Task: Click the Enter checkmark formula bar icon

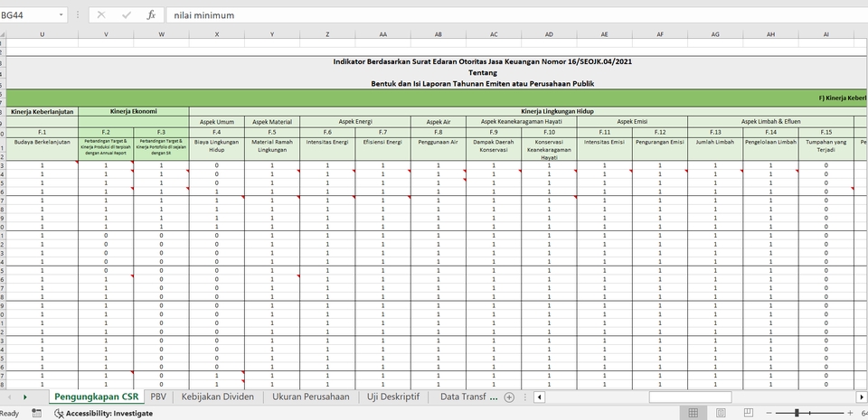Action: pos(127,15)
